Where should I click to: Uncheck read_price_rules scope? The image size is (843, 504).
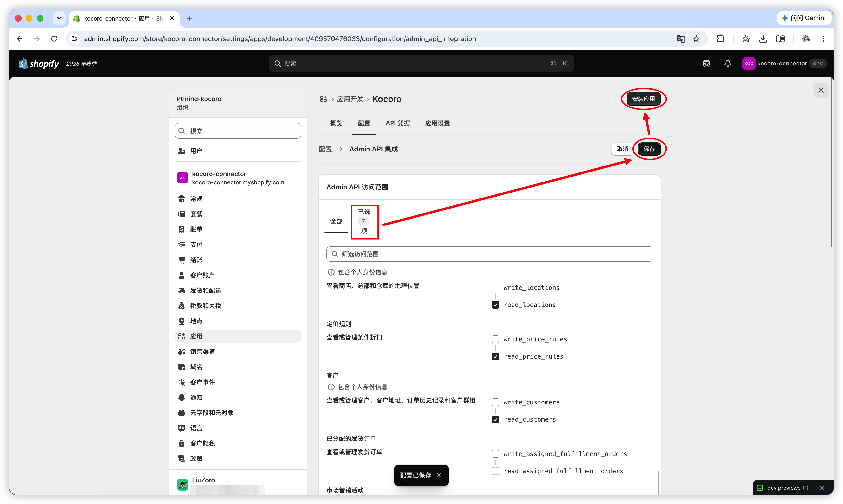tap(496, 357)
